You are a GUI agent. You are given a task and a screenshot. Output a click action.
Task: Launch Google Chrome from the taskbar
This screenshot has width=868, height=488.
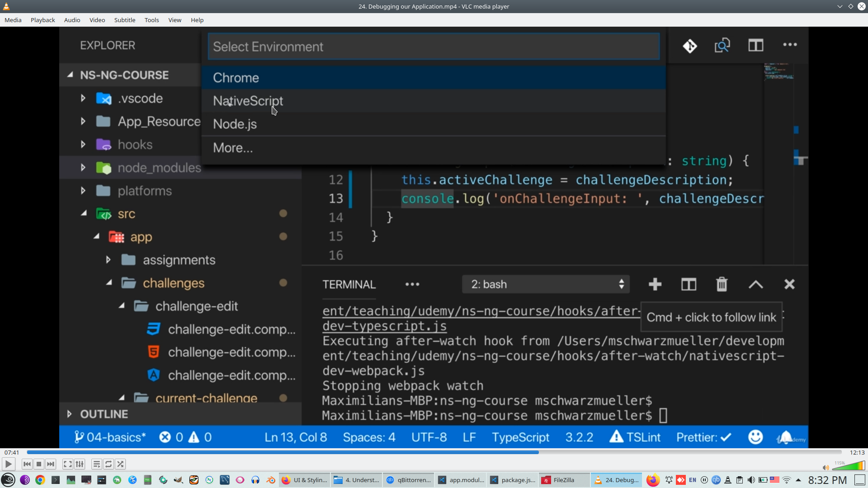[40, 480]
